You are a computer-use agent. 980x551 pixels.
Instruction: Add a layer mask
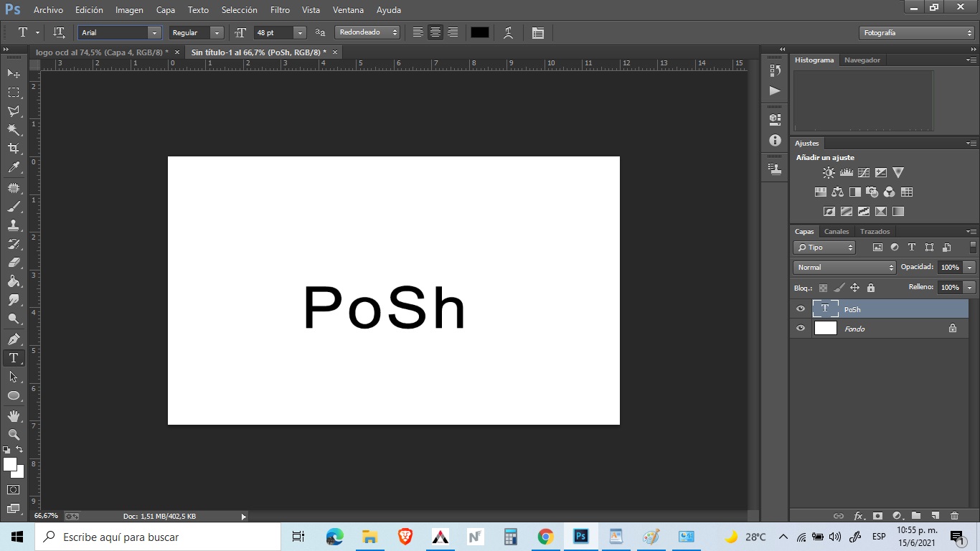tap(877, 515)
